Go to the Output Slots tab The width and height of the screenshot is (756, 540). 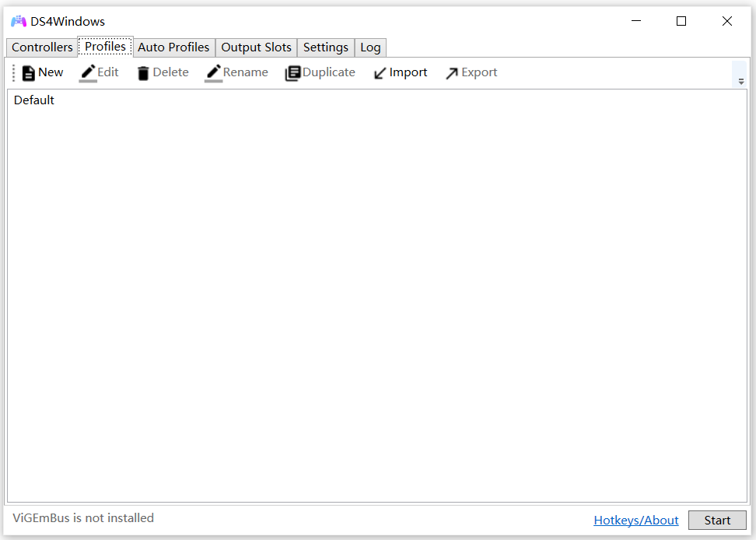[x=256, y=47]
